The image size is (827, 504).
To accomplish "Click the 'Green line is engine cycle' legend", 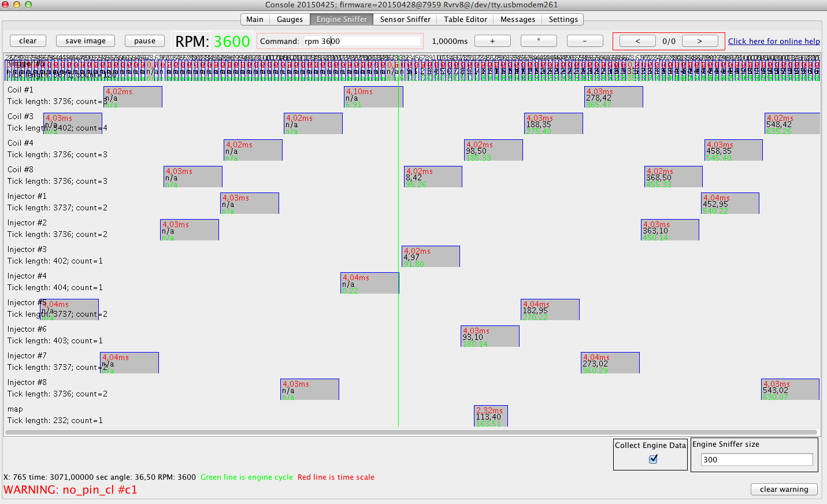I will point(247,477).
